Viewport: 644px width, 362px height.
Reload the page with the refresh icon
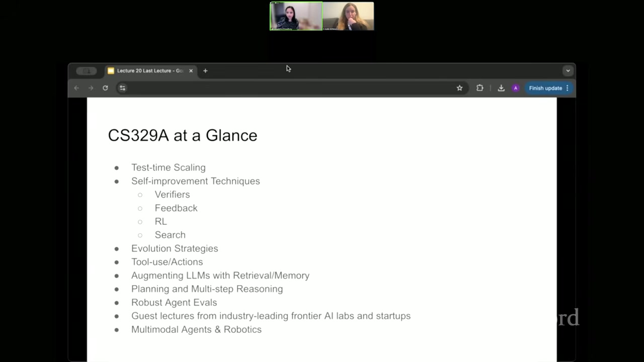(x=105, y=88)
